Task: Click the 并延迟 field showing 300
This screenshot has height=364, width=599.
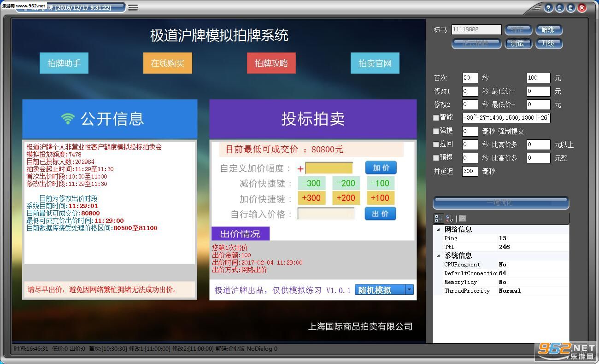Action: click(470, 171)
